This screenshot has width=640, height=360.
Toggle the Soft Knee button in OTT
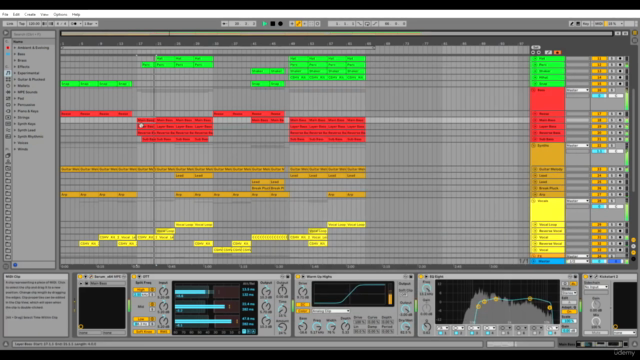pos(144,332)
